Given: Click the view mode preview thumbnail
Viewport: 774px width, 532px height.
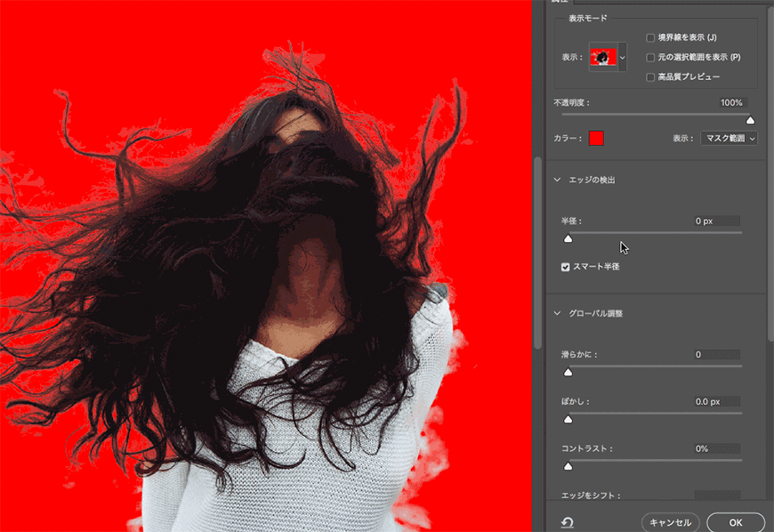Looking at the screenshot, I should tap(602, 57).
